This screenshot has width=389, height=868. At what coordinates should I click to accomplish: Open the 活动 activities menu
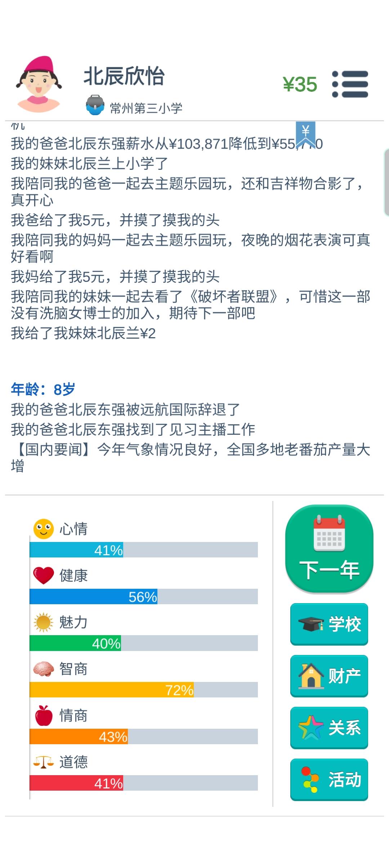[x=329, y=779]
